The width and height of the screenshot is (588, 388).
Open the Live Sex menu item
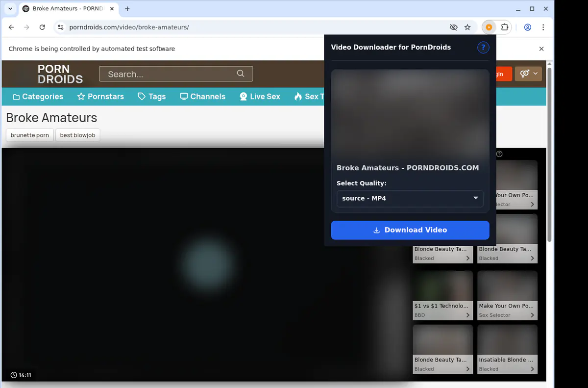(x=260, y=97)
